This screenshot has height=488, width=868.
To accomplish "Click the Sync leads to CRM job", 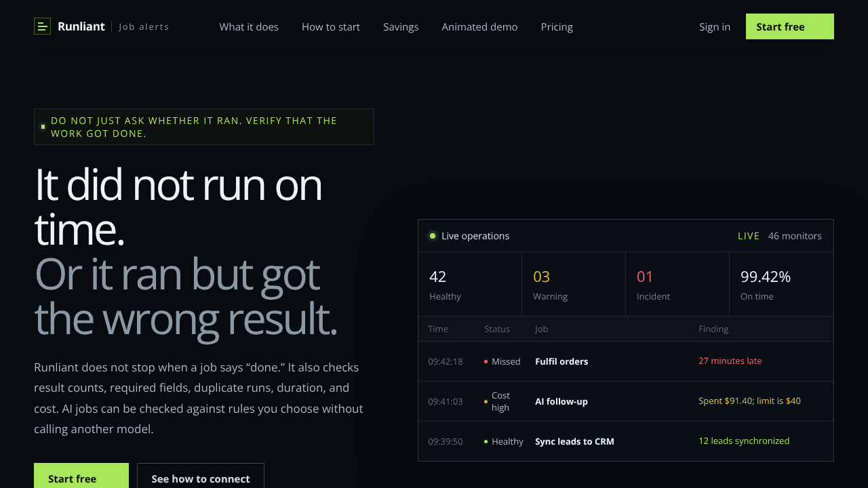I will (x=574, y=441).
